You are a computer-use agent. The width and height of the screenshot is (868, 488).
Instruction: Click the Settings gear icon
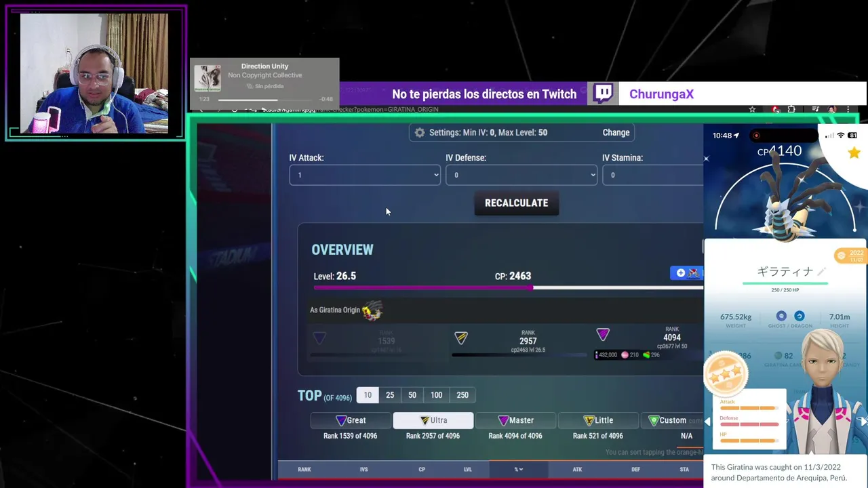pyautogui.click(x=420, y=133)
